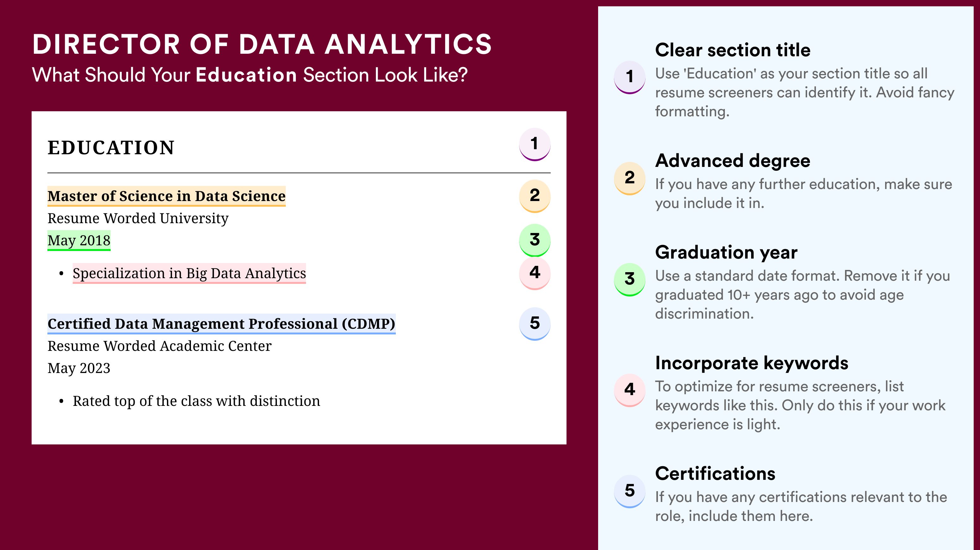Click blue badge 5 beside CDMP certification

click(x=535, y=324)
